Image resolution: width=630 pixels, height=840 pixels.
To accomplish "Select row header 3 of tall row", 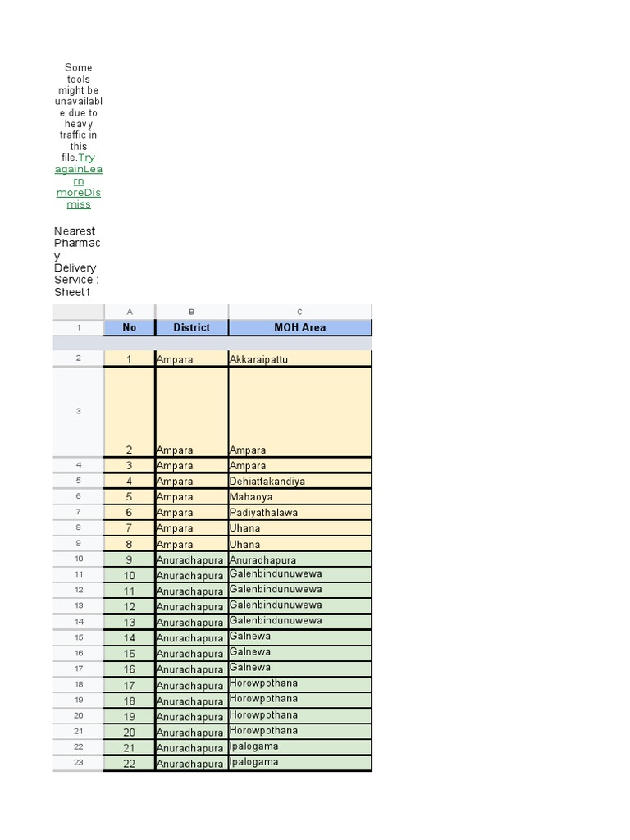I will [79, 412].
